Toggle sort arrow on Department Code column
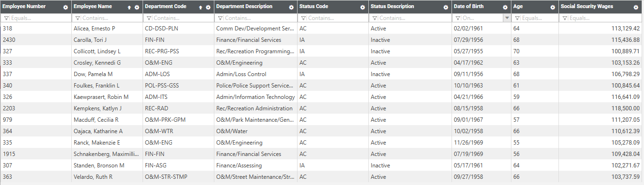644x185 pixels. [201, 7]
